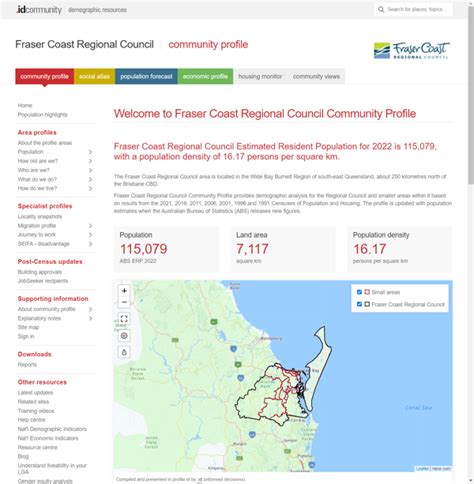This screenshot has height=484, width=474.
Task: Open the Help centre link
Action: tap(31, 420)
